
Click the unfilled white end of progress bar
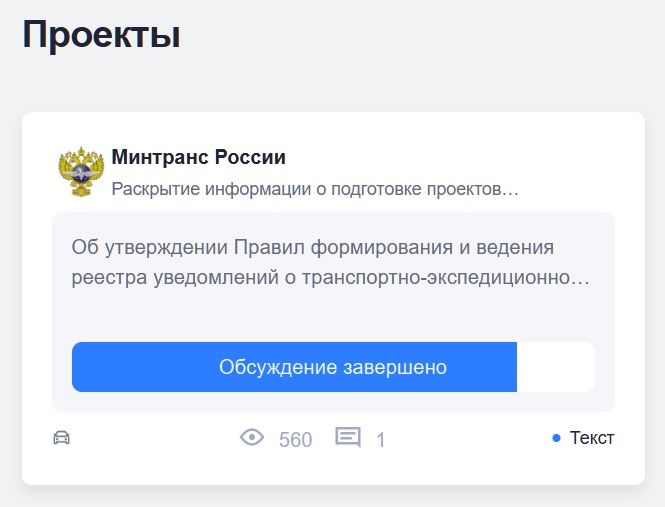pos(555,367)
